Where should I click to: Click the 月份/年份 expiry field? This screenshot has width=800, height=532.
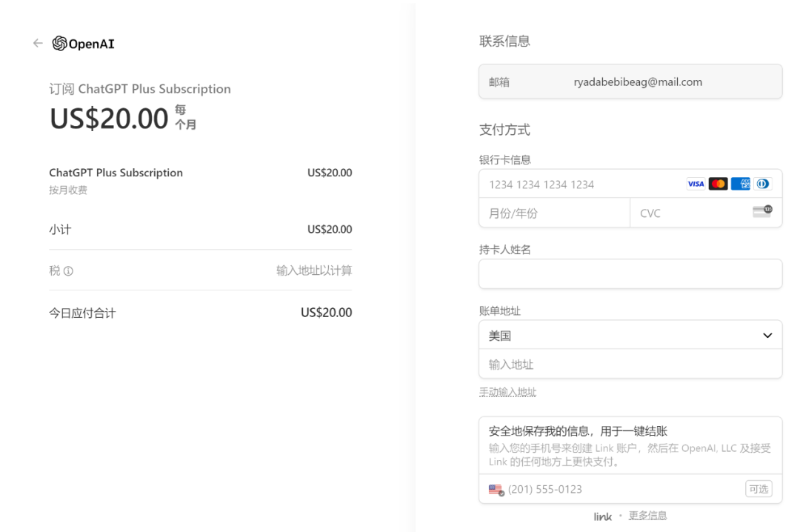tap(554, 213)
